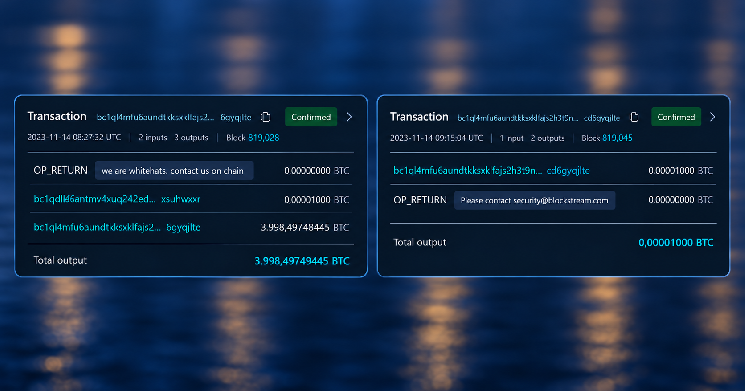Open address bc1qdll6antmv4xuq242ed link
745x391 pixels.
[117, 199]
